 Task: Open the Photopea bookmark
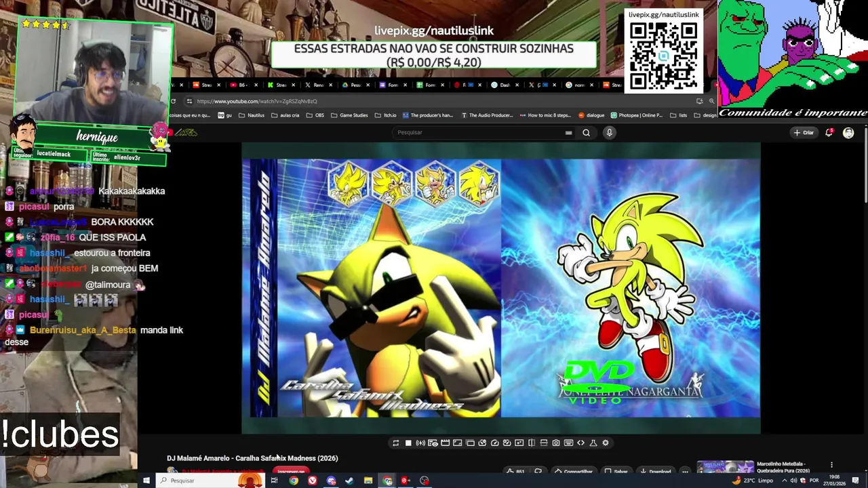pos(637,115)
